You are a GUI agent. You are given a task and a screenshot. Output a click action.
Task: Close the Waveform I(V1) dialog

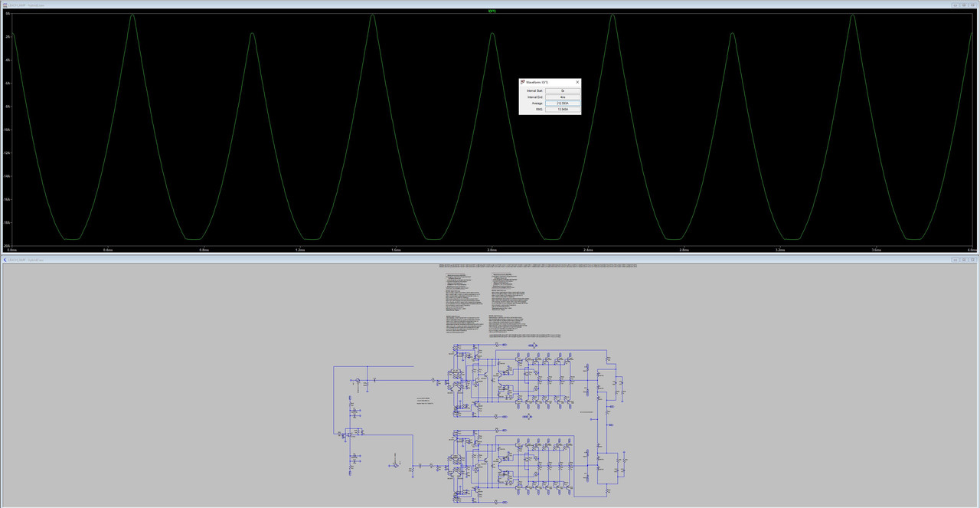(577, 82)
